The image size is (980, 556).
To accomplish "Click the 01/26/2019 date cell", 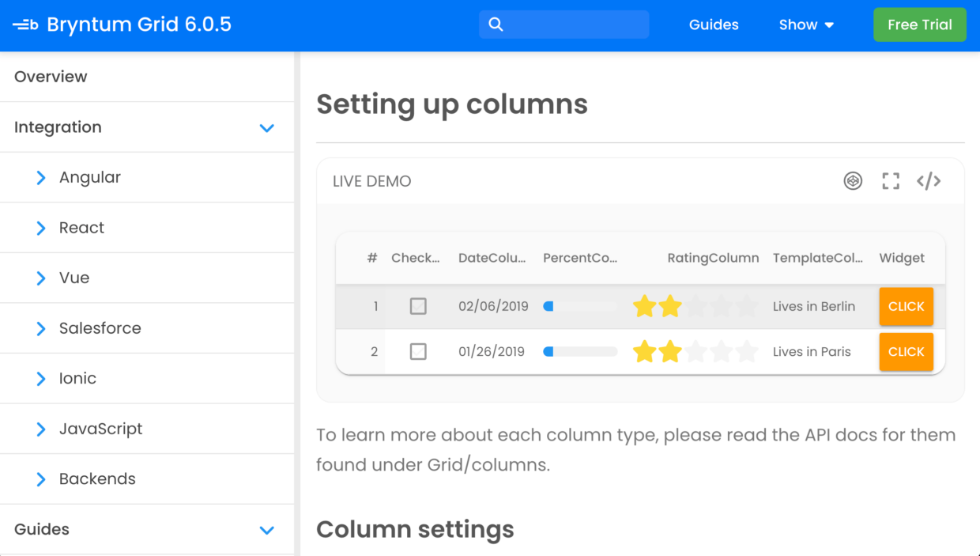I will click(492, 351).
